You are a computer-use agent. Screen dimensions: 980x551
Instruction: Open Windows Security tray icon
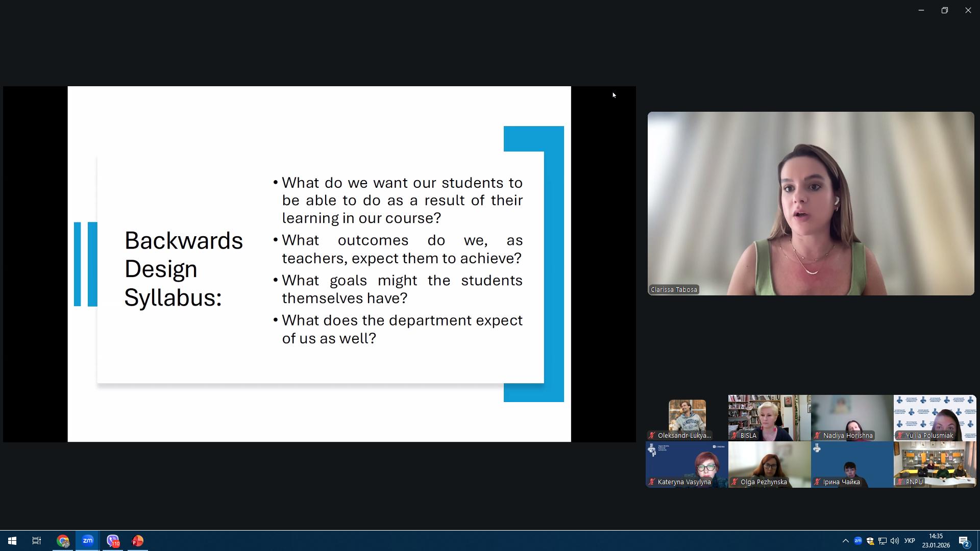pos(870,541)
